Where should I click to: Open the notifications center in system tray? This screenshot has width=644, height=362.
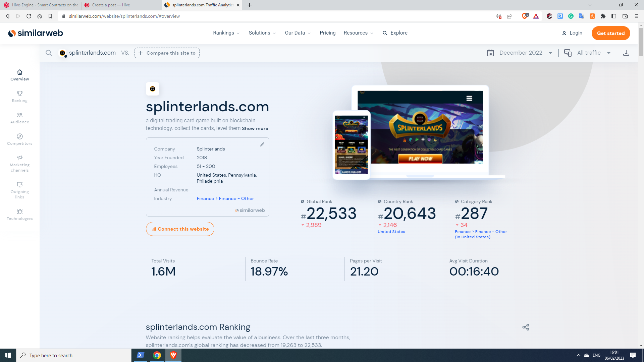tap(633, 355)
